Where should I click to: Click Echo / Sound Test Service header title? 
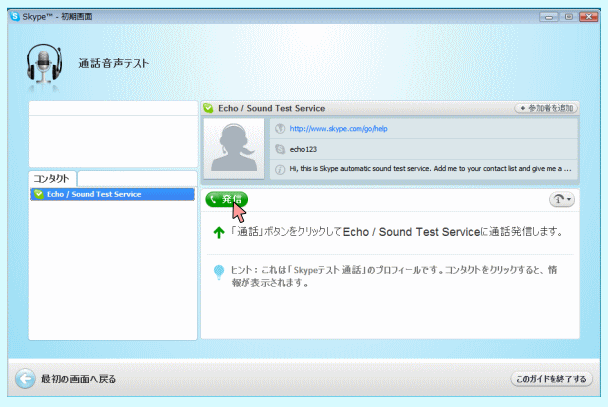click(x=271, y=108)
